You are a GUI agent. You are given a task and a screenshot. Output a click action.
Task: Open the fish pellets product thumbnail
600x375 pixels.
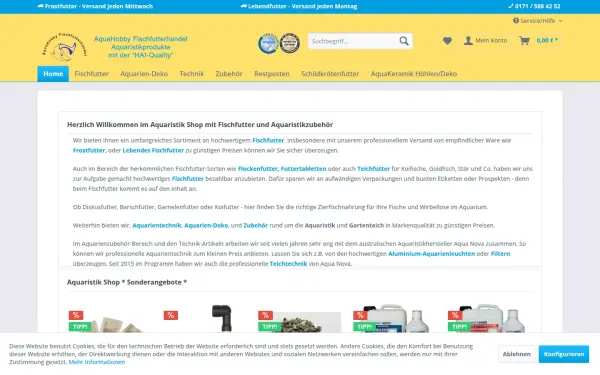click(x=300, y=322)
